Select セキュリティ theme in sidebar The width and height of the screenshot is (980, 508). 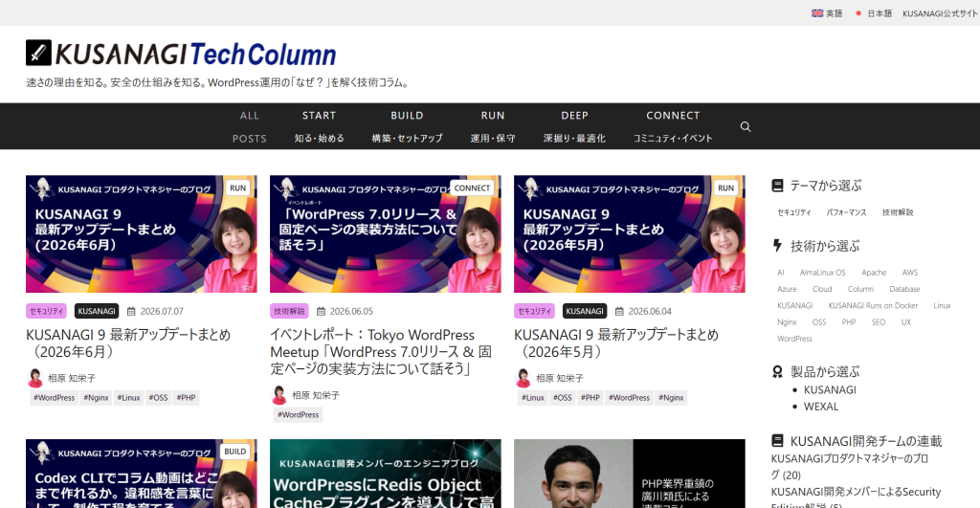click(793, 212)
